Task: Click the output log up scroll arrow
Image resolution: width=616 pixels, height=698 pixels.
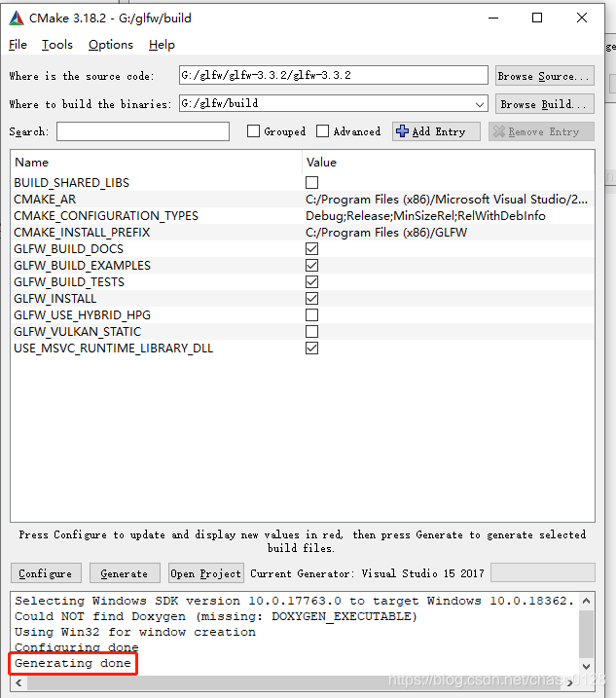Action: 586,601
